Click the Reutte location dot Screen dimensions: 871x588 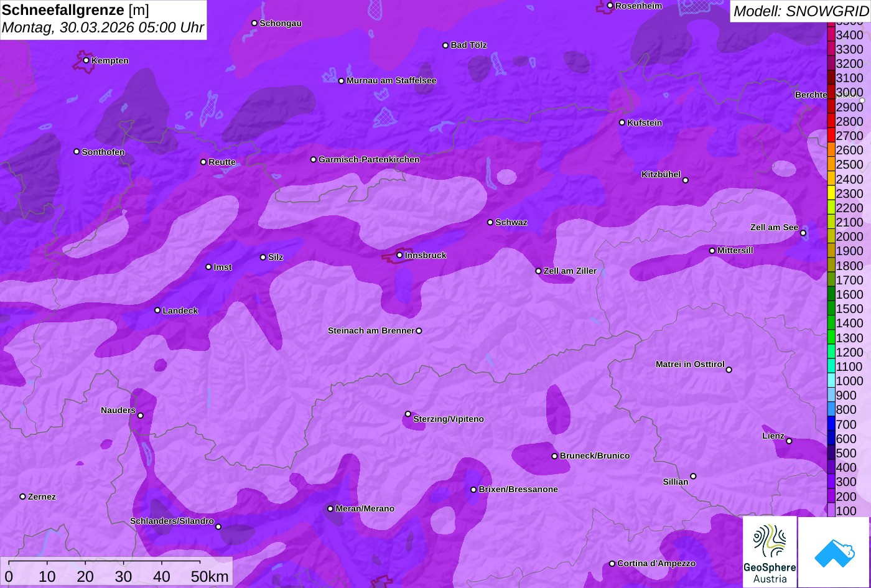tap(203, 162)
